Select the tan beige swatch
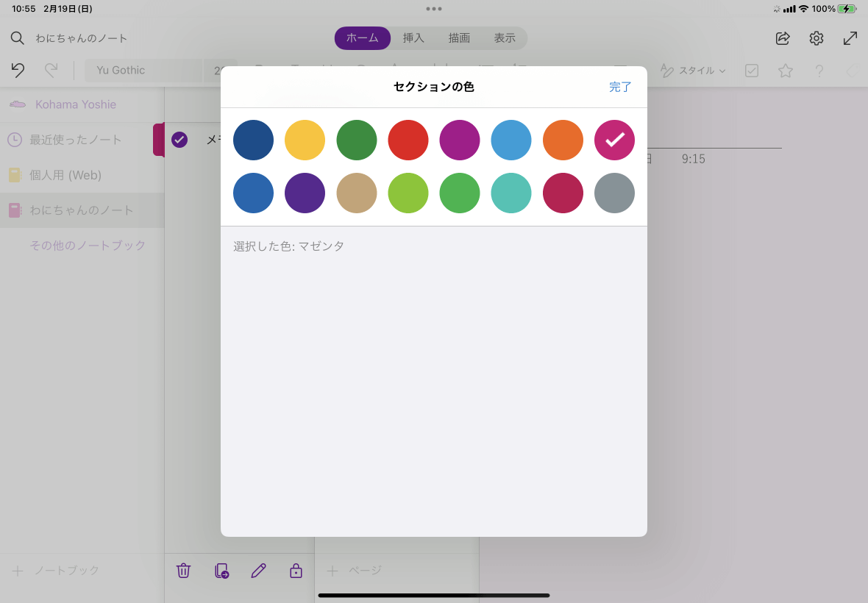Viewport: 868px width, 603px height. [357, 193]
